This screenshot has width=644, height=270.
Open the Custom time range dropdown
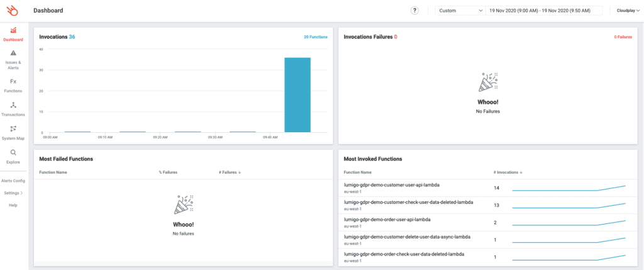[x=460, y=11]
